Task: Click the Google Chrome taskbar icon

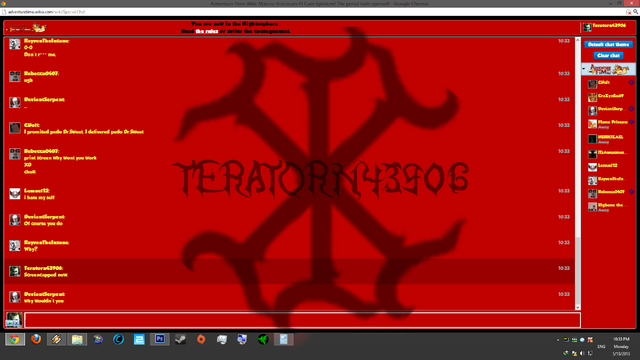Action: 15,339
